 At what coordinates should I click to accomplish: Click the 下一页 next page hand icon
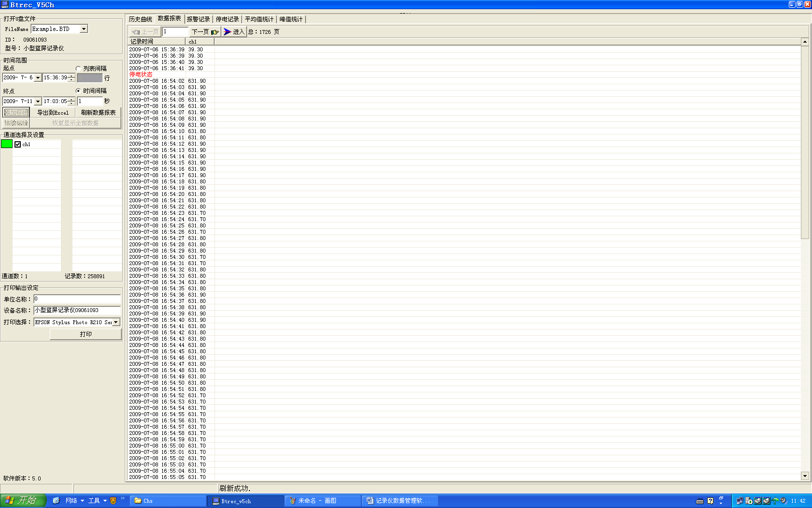215,32
